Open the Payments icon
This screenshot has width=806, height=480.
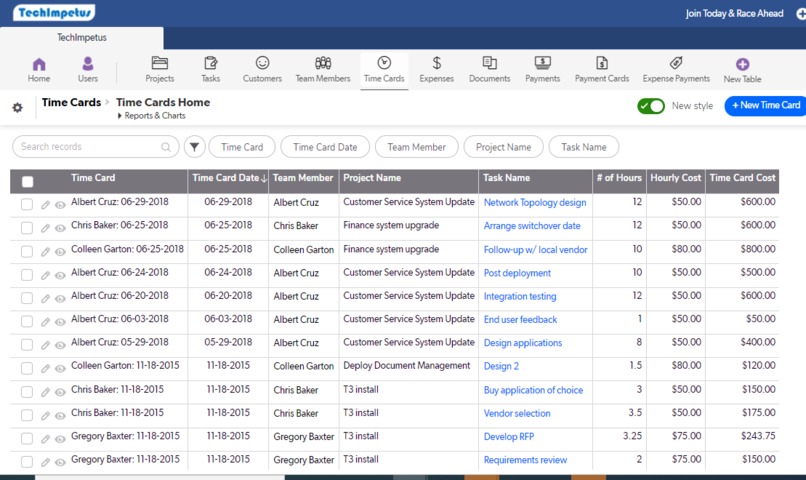[x=542, y=63]
